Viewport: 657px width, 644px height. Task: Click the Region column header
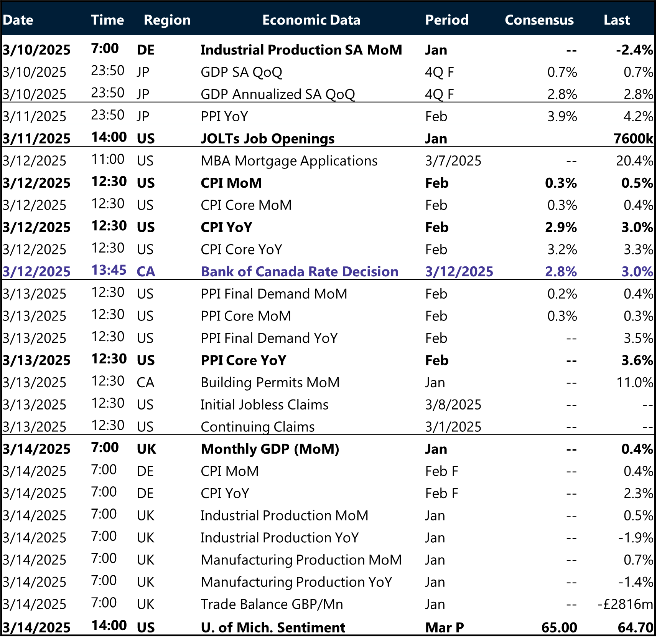(167, 20)
